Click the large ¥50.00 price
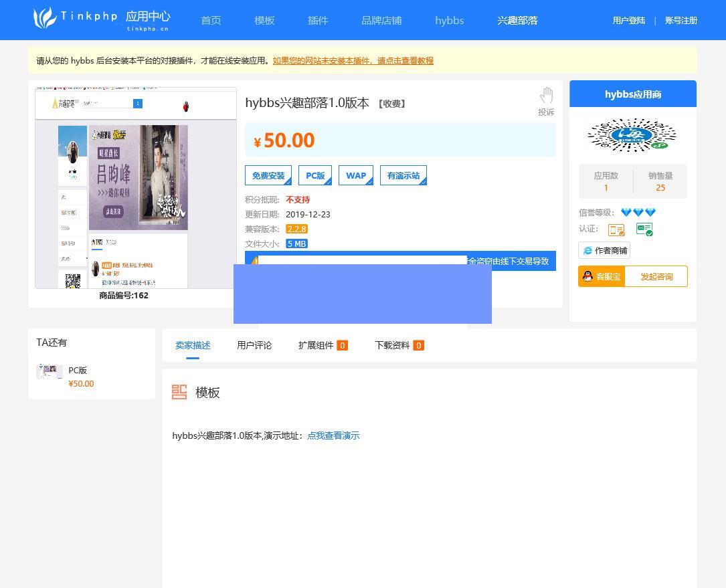726x588 pixels. click(x=284, y=140)
